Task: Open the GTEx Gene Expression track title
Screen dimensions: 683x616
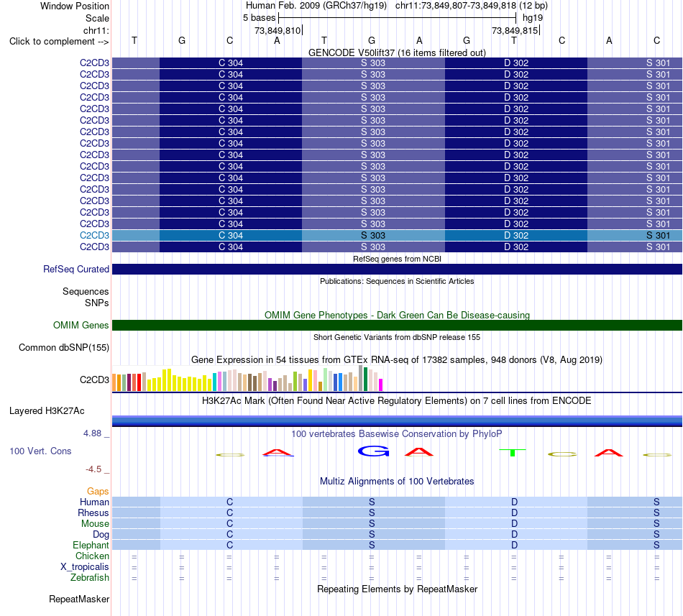Action: (x=397, y=360)
